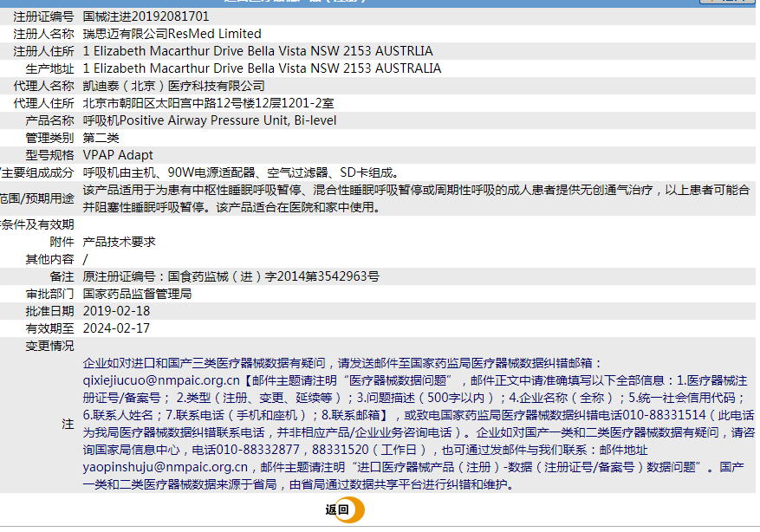Click the 条件及有效期 label
The image size is (760, 532).
pyautogui.click(x=37, y=224)
